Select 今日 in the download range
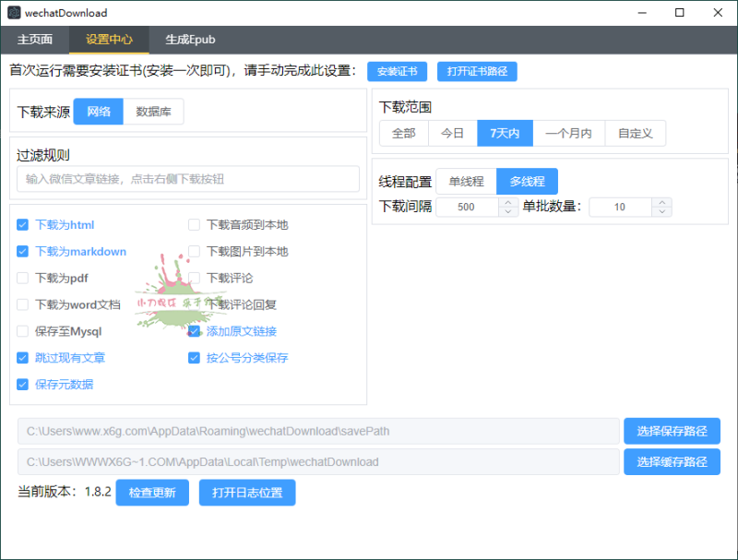 tap(451, 133)
